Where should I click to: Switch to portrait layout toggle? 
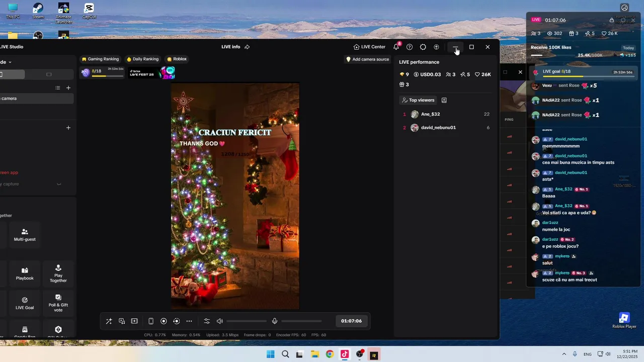pos(11,74)
